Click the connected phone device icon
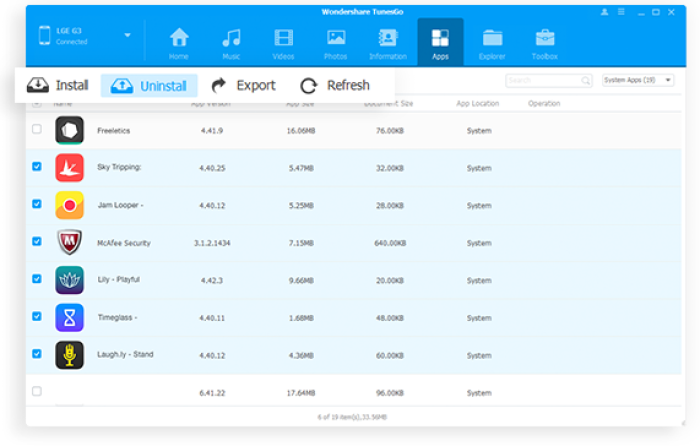The width and height of the screenshot is (700, 446). 45,36
